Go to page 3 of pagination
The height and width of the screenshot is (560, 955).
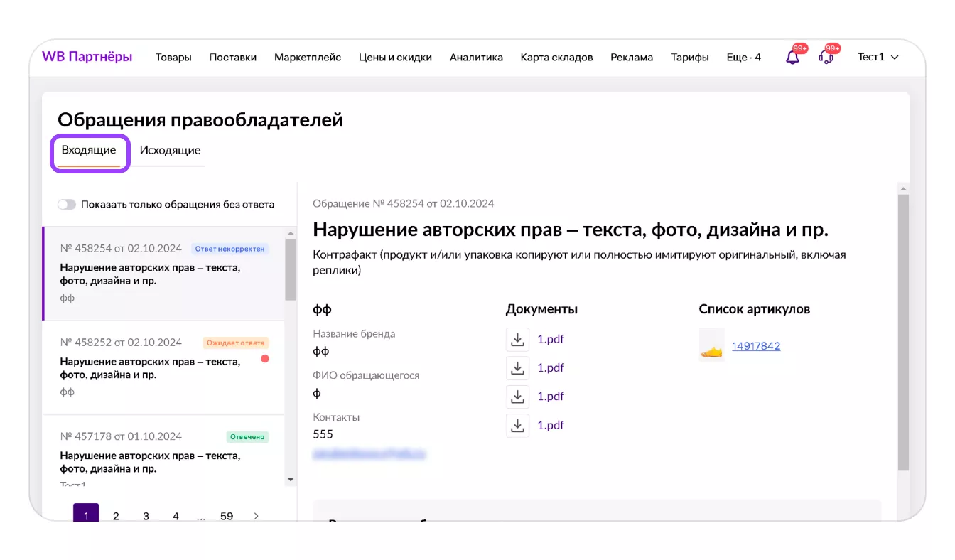146,517
